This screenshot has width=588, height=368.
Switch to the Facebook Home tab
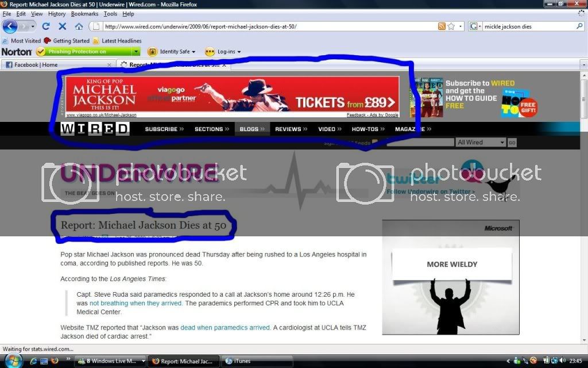click(58, 65)
